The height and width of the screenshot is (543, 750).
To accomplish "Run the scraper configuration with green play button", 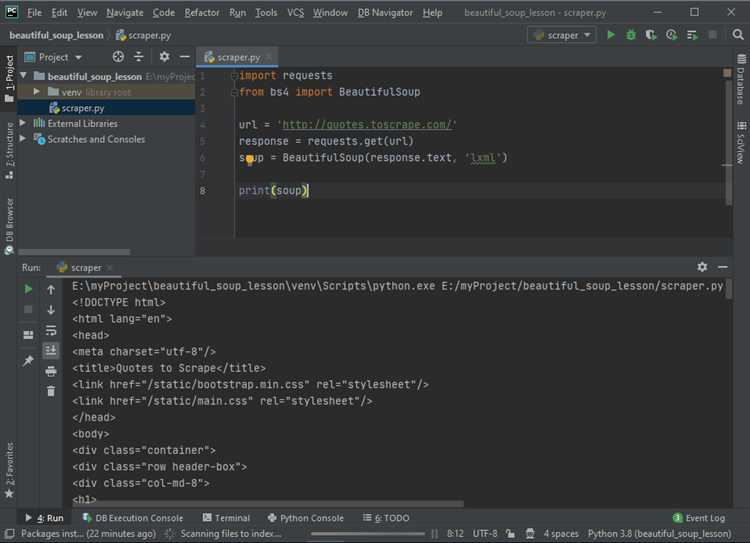I will (611, 35).
